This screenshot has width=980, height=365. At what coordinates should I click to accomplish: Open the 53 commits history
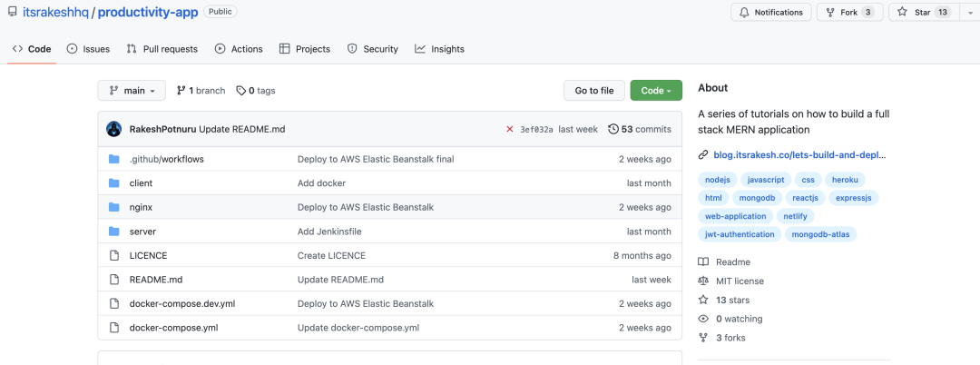coord(640,129)
